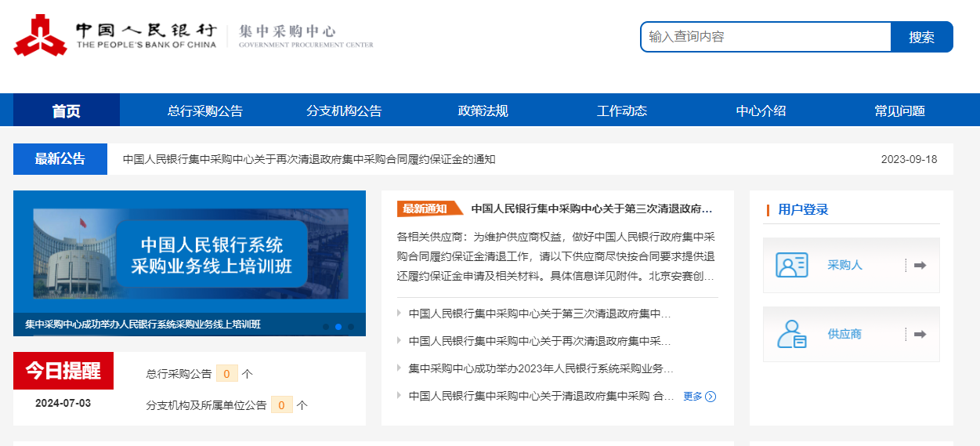
Task: Open the training class banner image
Action: [190, 255]
